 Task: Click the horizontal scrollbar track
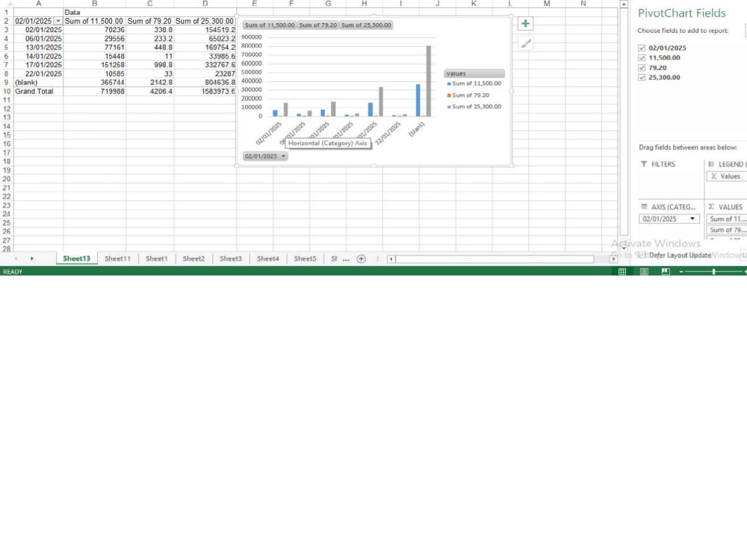[494, 259]
